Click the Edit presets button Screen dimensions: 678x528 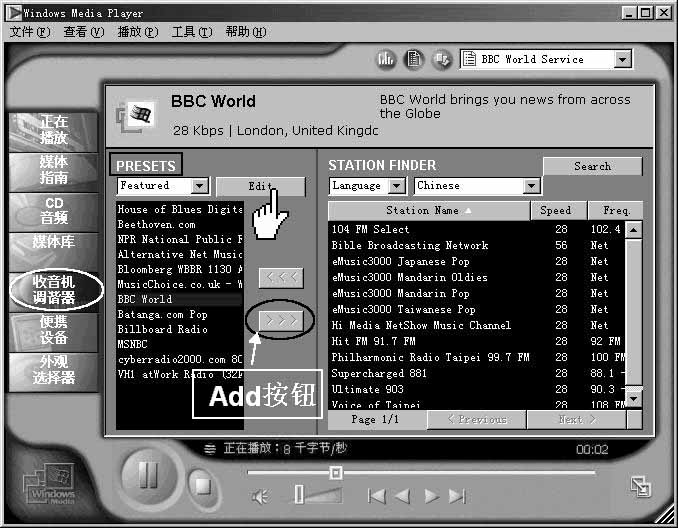coord(261,186)
